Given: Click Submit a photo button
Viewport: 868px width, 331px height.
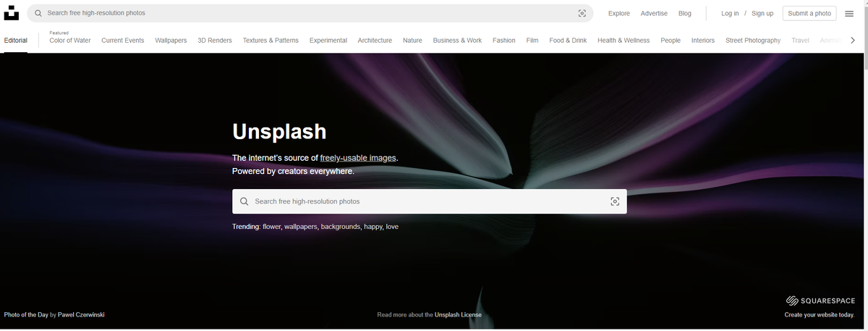Looking at the screenshot, I should (809, 13).
